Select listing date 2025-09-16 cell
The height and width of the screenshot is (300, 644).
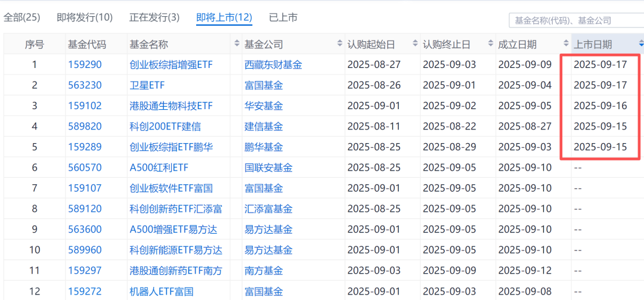(600, 106)
